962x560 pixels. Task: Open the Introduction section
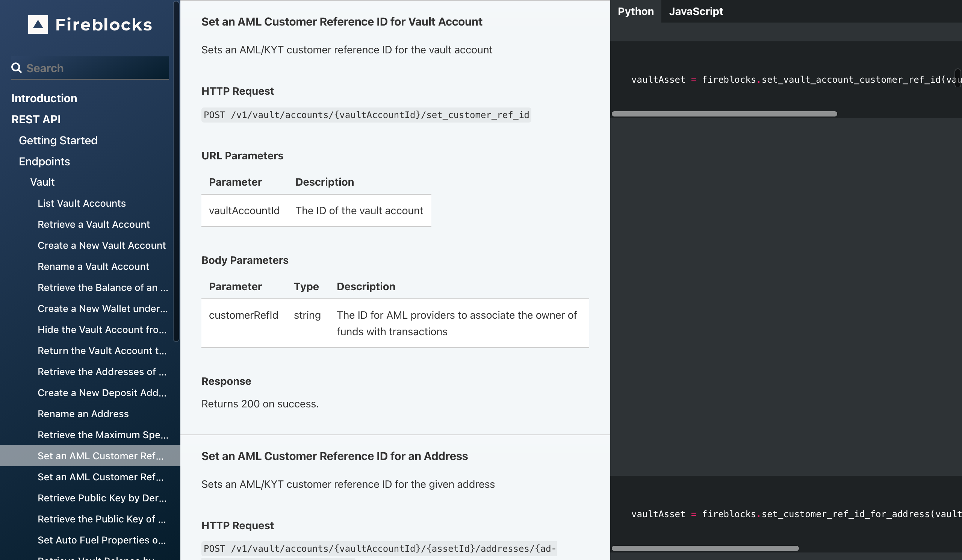point(44,98)
